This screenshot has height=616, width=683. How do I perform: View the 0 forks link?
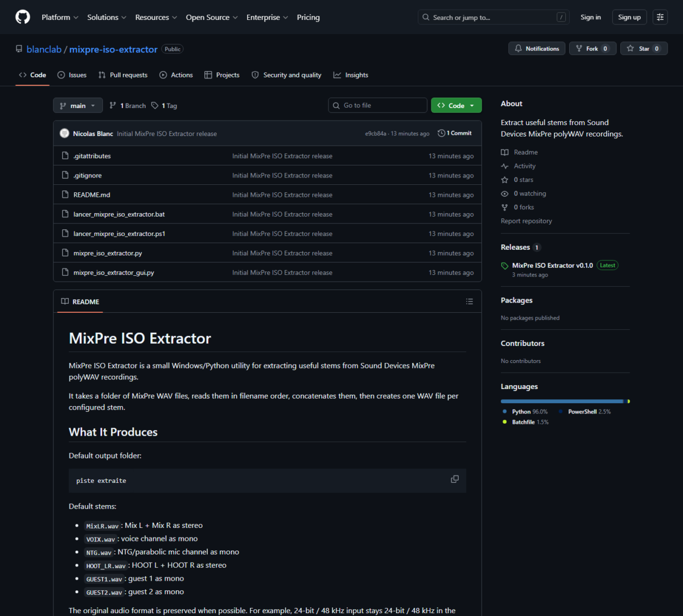coord(517,207)
